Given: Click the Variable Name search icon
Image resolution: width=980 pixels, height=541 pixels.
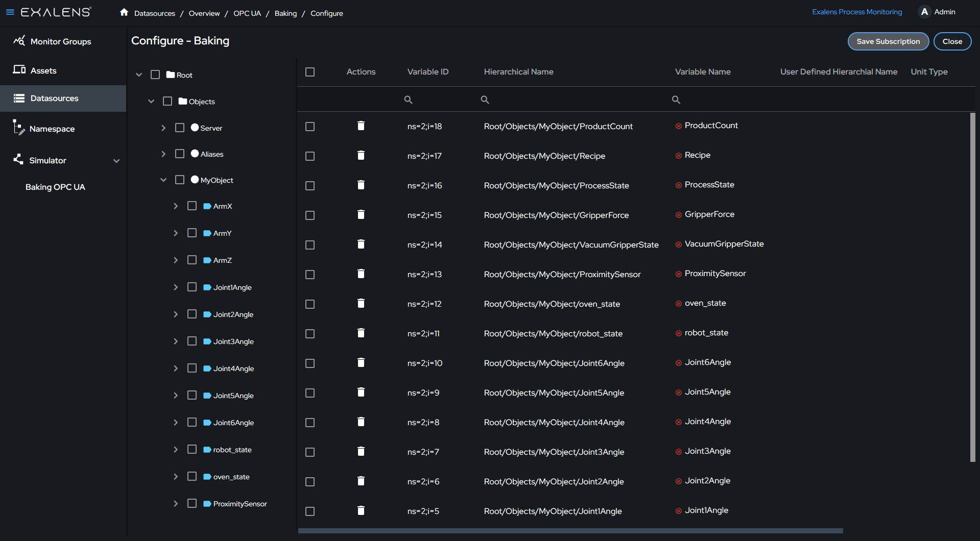Looking at the screenshot, I should click(x=676, y=100).
